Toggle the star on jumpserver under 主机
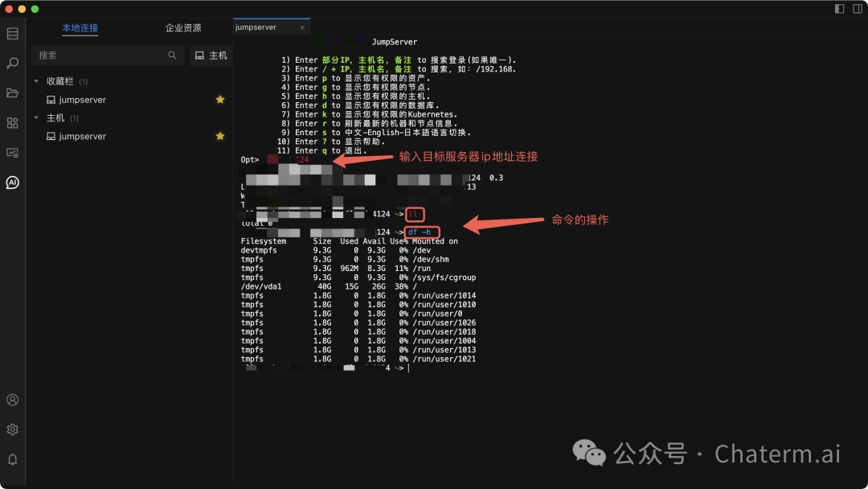This screenshot has height=489, width=868. [x=219, y=135]
